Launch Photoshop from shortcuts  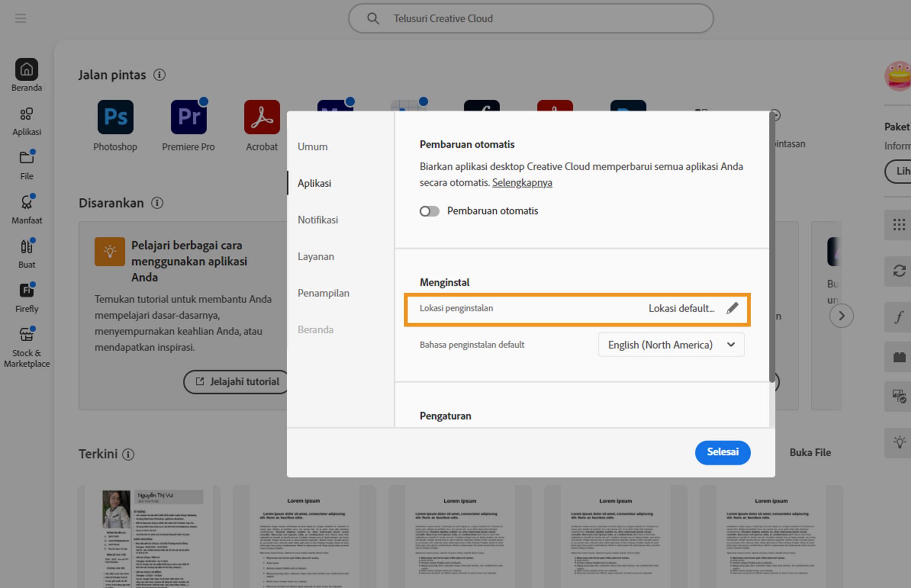115,117
